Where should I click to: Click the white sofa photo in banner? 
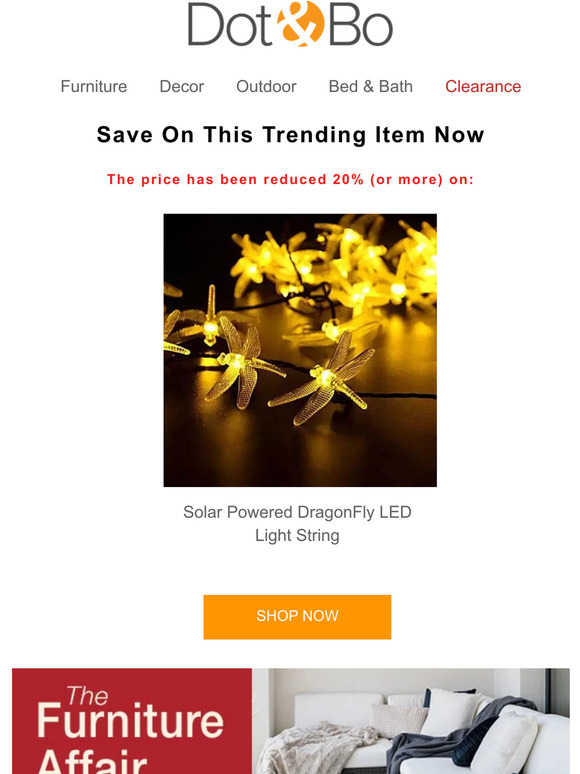(x=411, y=721)
